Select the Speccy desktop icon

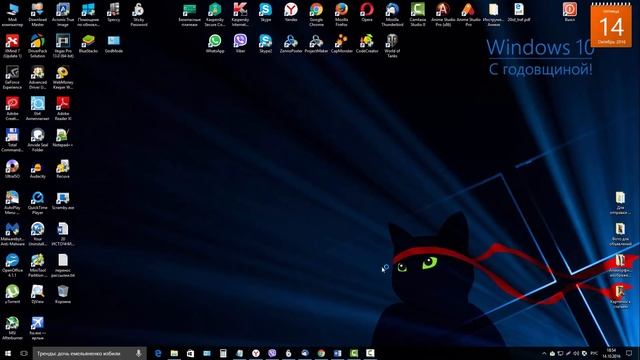(x=113, y=12)
